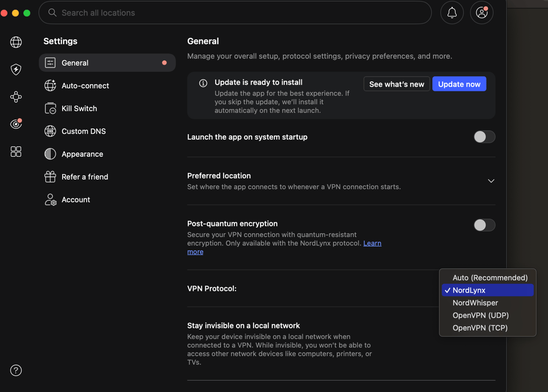Focus the Search all locations field
The width and height of the screenshot is (548, 392).
tap(235, 13)
